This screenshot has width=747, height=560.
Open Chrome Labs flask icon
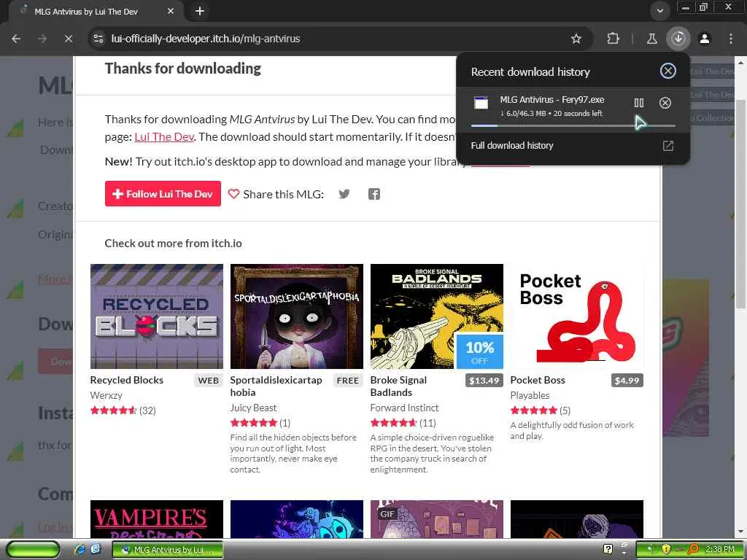tap(651, 39)
